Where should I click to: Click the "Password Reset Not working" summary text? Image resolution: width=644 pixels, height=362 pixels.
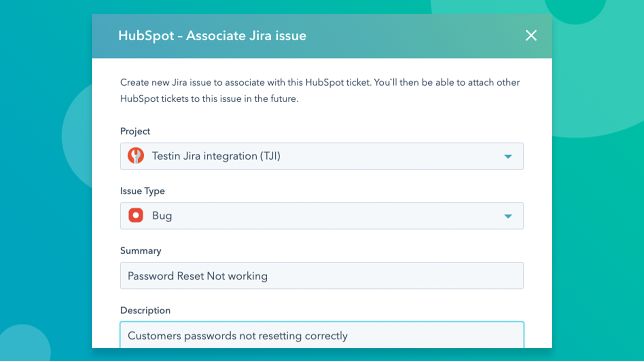coord(198,276)
